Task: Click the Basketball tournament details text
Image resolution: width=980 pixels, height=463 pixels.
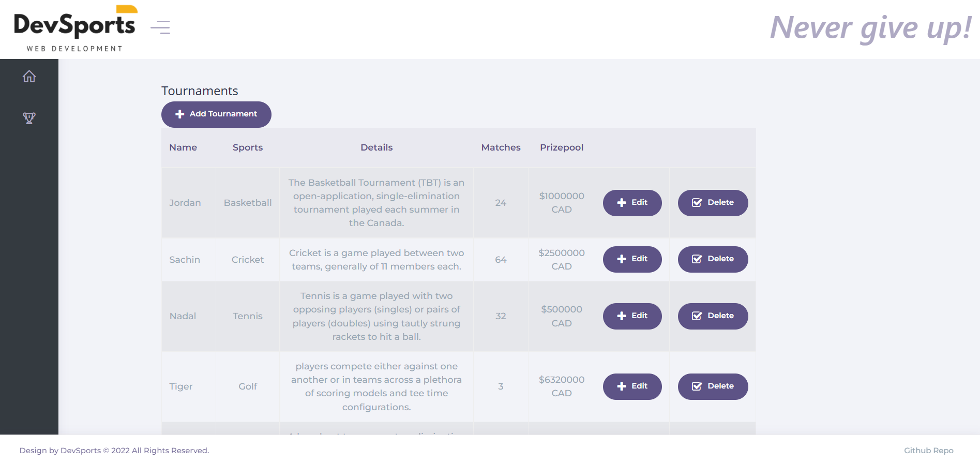Action: tap(376, 203)
